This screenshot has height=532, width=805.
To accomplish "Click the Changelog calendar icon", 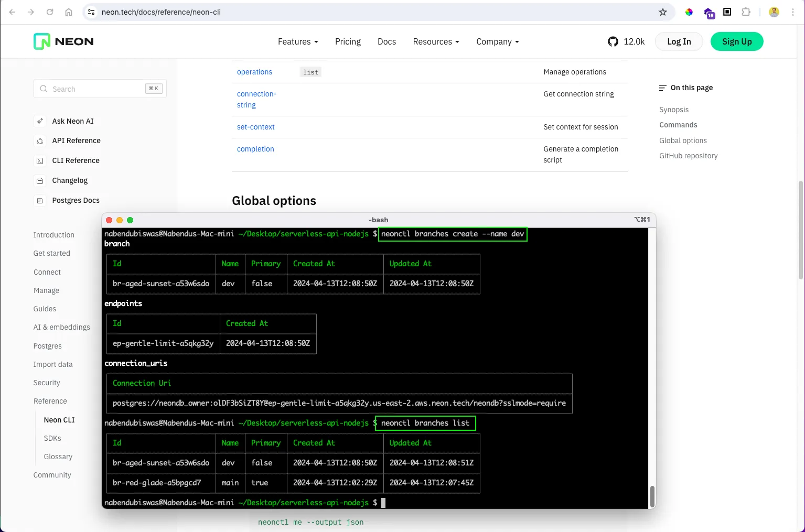I will point(40,181).
